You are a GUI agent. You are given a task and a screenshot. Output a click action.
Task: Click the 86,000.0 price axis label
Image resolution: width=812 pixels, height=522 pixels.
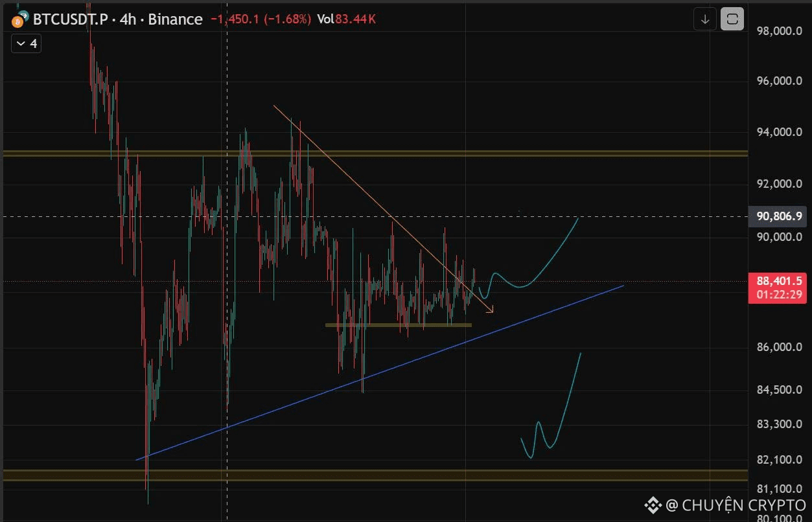(x=779, y=347)
